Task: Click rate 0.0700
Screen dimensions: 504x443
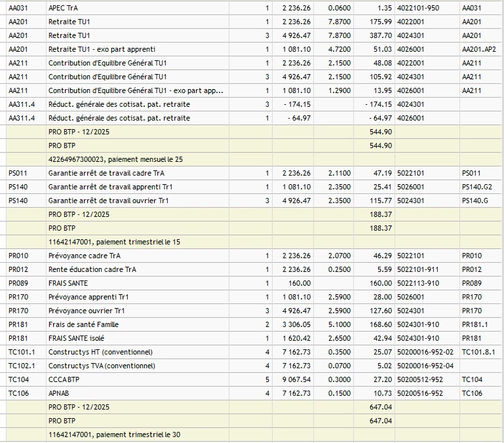Action: [339, 366]
